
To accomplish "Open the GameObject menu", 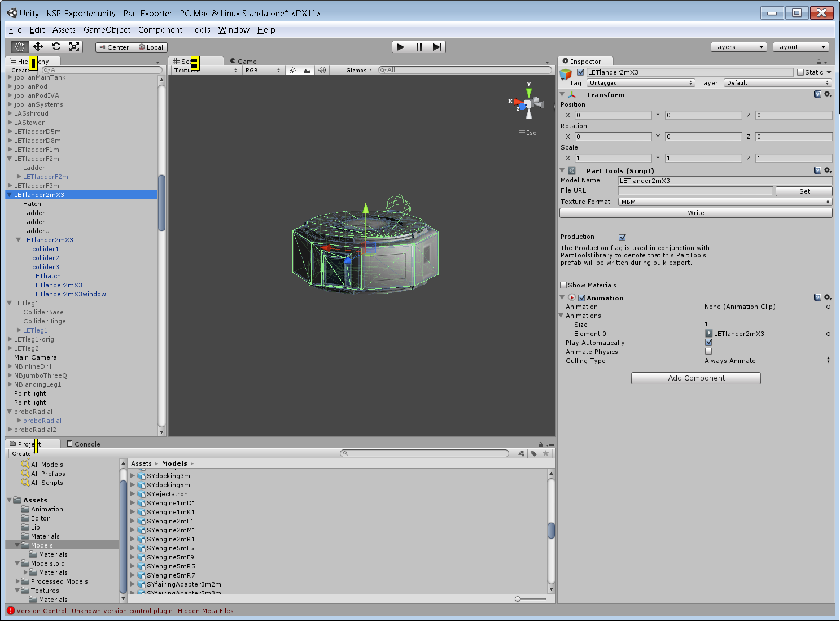I will coord(107,30).
